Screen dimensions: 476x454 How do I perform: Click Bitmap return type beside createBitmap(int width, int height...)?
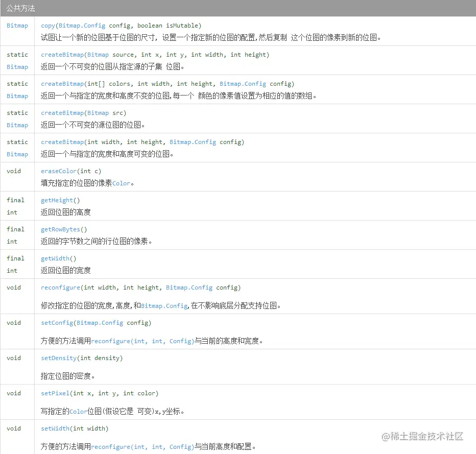17,154
